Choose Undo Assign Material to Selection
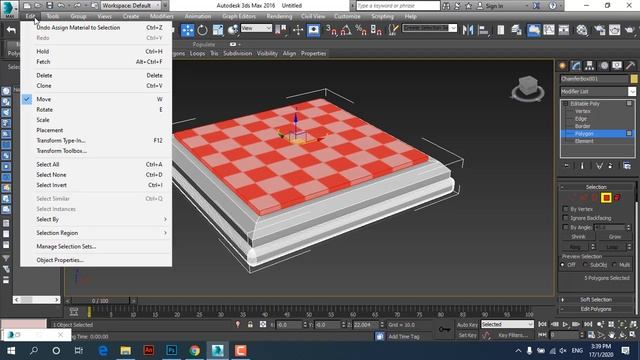This screenshot has height=360, width=640. pos(96,27)
